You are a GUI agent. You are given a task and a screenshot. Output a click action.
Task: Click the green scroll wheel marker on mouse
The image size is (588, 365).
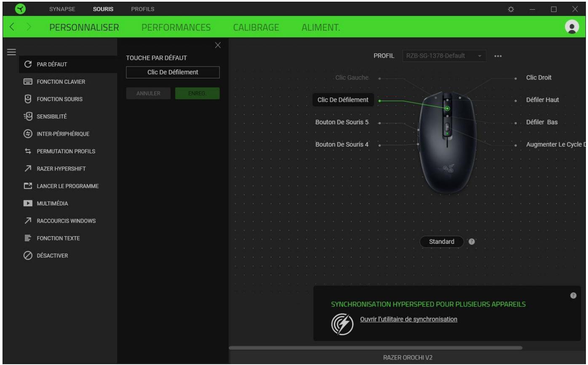click(447, 109)
